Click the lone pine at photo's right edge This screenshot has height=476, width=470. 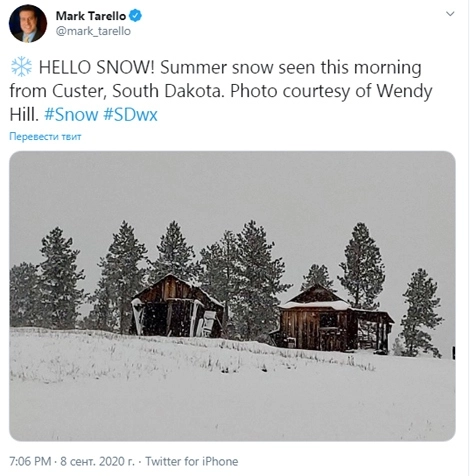[421, 313]
